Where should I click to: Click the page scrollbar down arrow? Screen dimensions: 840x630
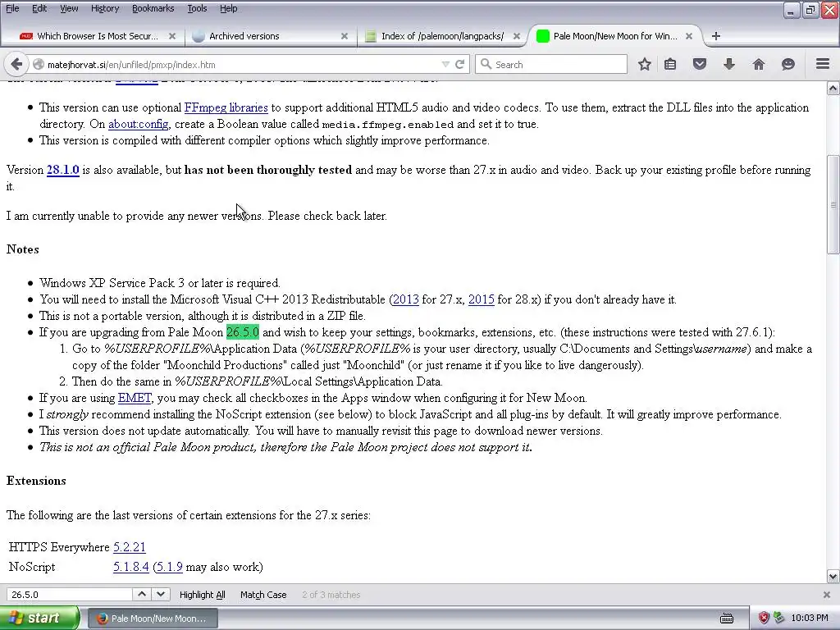point(833,577)
